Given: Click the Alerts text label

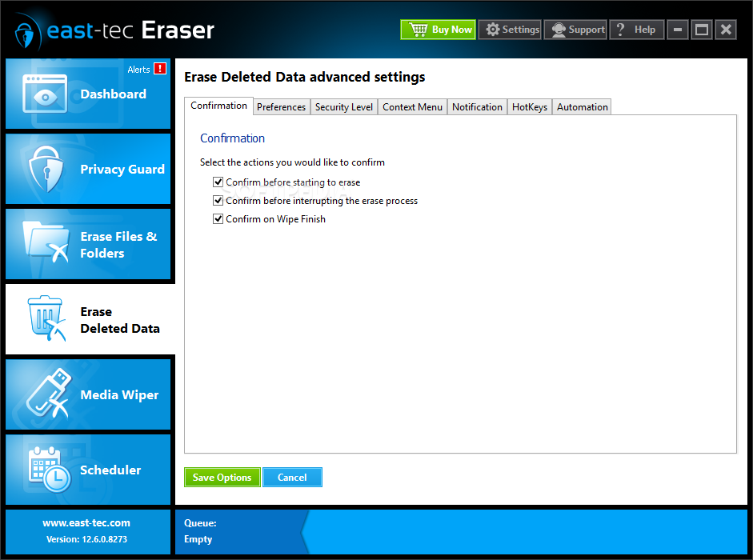Looking at the screenshot, I should [138, 70].
